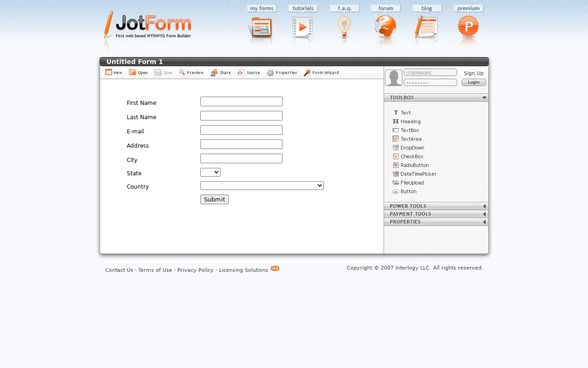Expand the Power Tools panel
This screenshot has height=368, width=588.
coord(484,206)
